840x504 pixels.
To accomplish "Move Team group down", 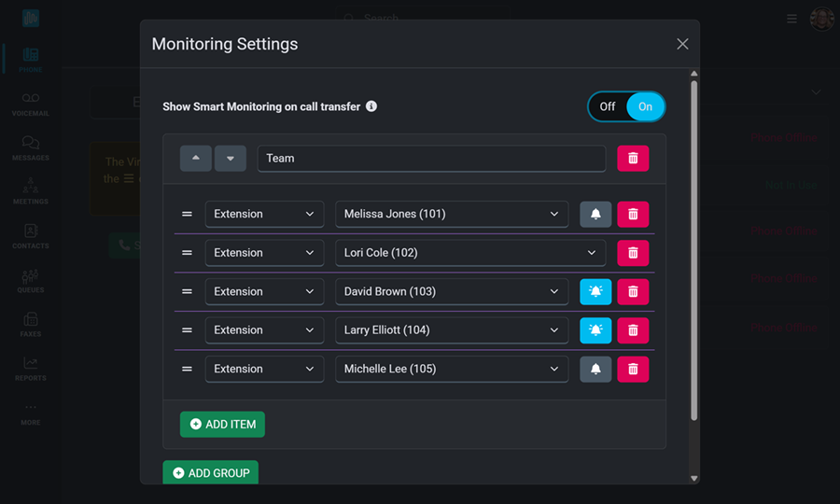I will pyautogui.click(x=231, y=159).
